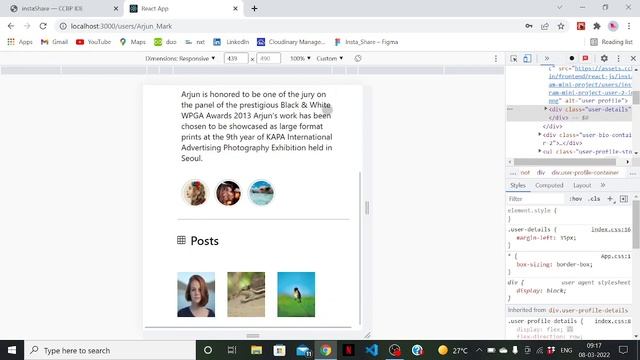This screenshot has height=360, width=640.
Task: Bookmark this page with the star
Action: [x=561, y=26]
